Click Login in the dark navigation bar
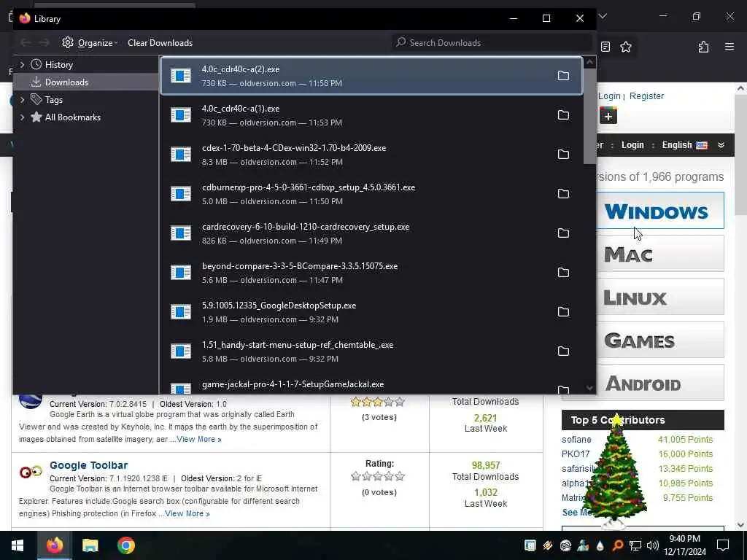Viewport: 747px width, 560px height. [x=632, y=145]
